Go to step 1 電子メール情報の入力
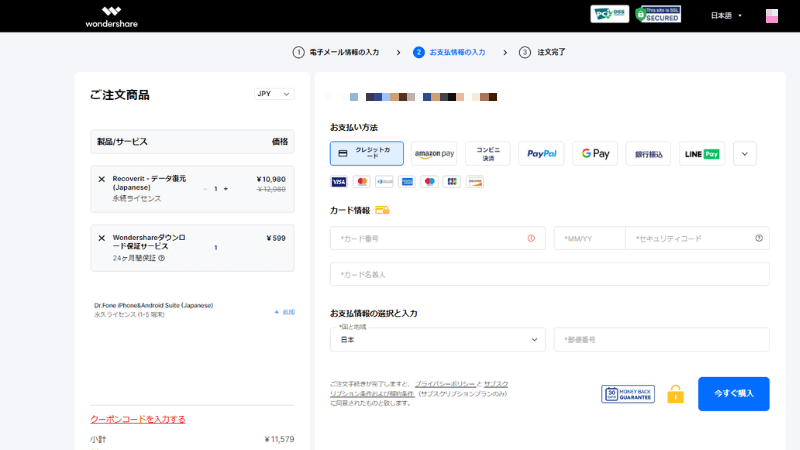The height and width of the screenshot is (450, 800). coord(336,52)
